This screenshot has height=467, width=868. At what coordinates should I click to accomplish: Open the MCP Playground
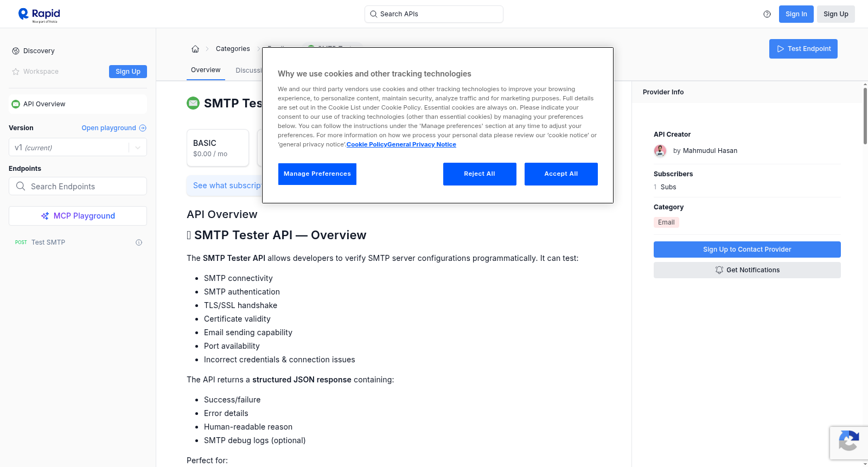[78, 216]
